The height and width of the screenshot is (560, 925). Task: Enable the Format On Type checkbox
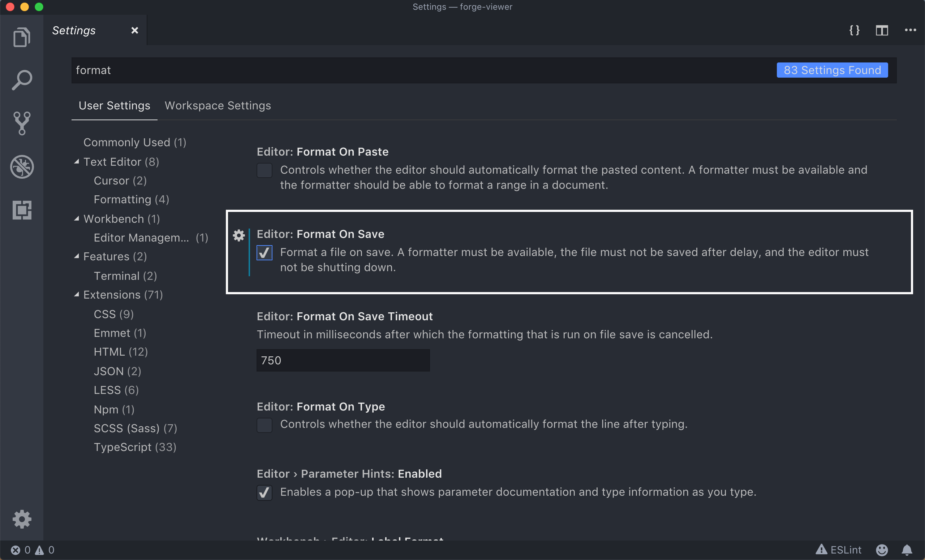[264, 425]
